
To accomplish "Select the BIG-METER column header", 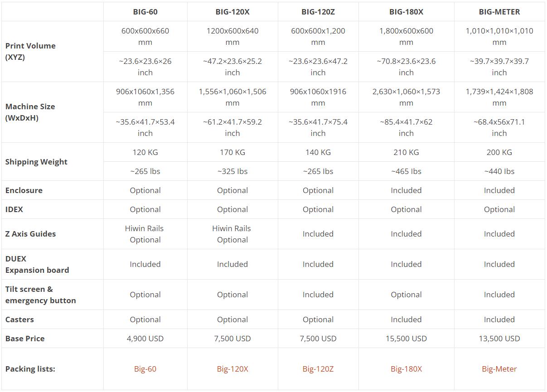I will point(499,12).
